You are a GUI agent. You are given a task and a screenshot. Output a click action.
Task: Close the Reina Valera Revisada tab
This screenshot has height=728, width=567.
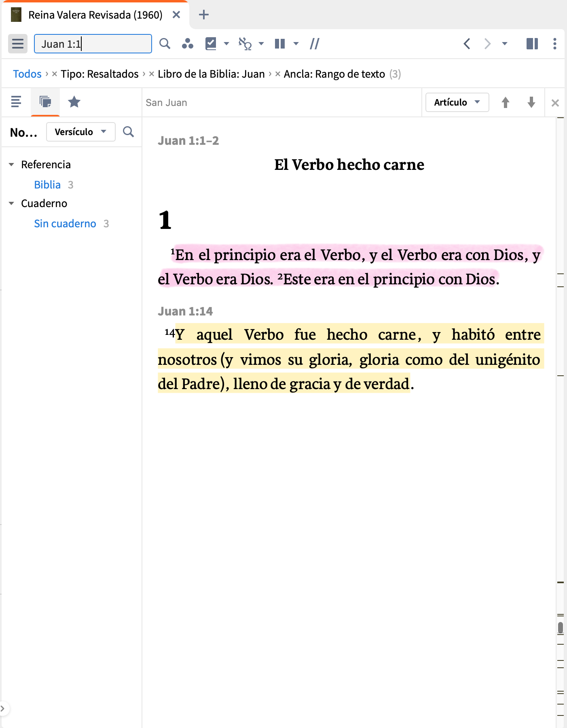(x=176, y=15)
